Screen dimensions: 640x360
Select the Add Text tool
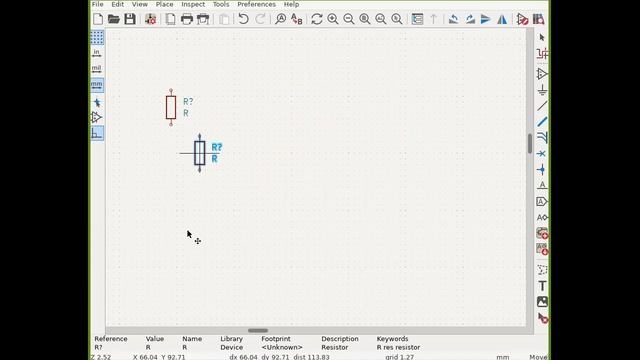tap(542, 286)
